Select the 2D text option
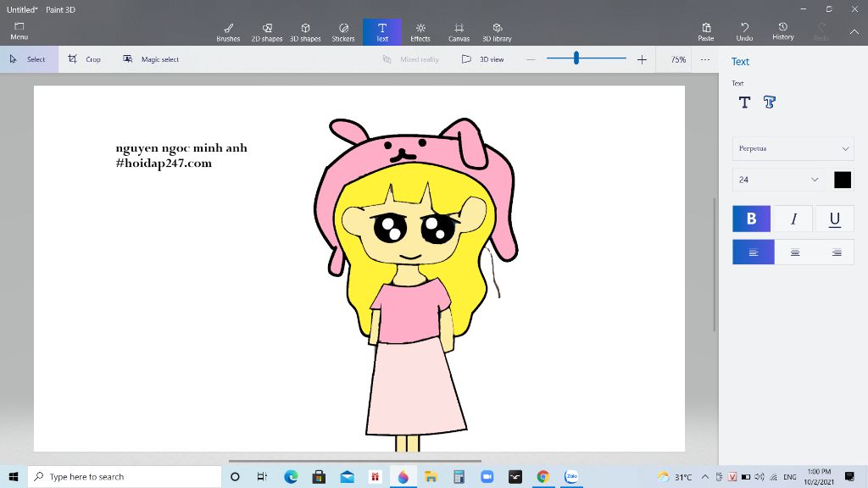The height and width of the screenshot is (488, 868). (744, 103)
